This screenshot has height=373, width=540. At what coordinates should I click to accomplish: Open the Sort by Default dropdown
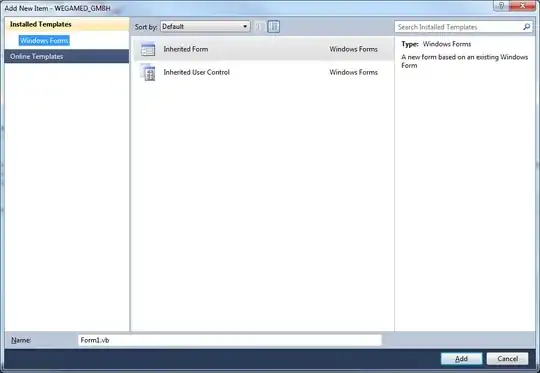(x=205, y=27)
